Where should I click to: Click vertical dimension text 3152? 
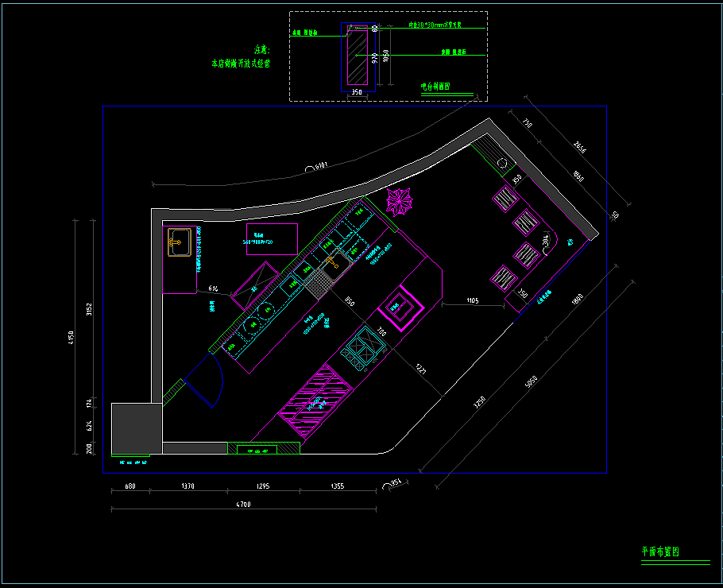coord(89,309)
